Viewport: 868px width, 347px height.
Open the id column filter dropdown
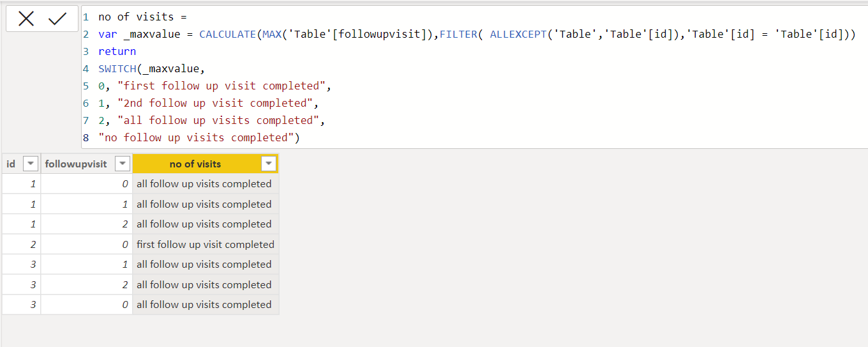(30, 164)
